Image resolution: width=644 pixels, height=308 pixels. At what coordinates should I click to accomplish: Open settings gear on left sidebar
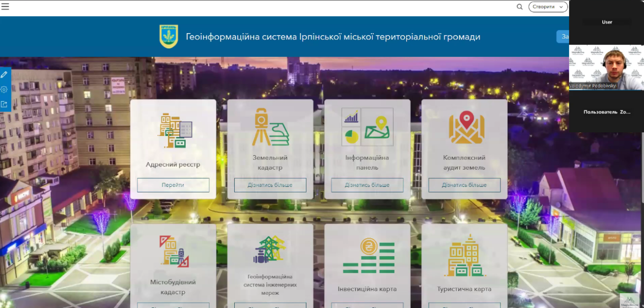pos(4,89)
